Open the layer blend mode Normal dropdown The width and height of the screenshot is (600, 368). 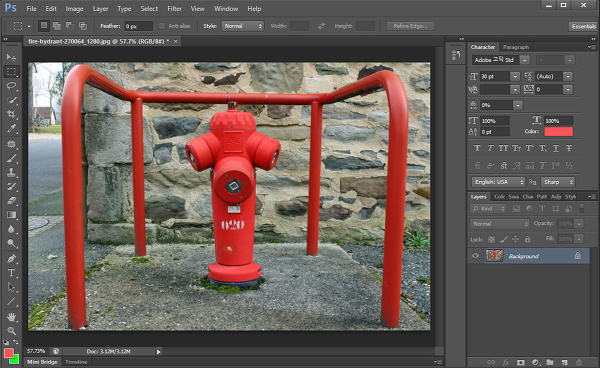[500, 224]
